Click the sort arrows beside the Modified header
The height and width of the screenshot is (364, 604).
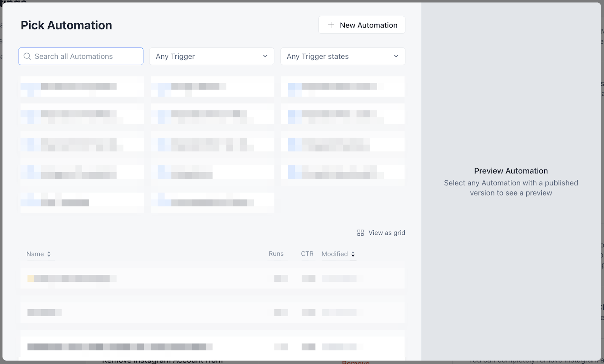tap(353, 254)
